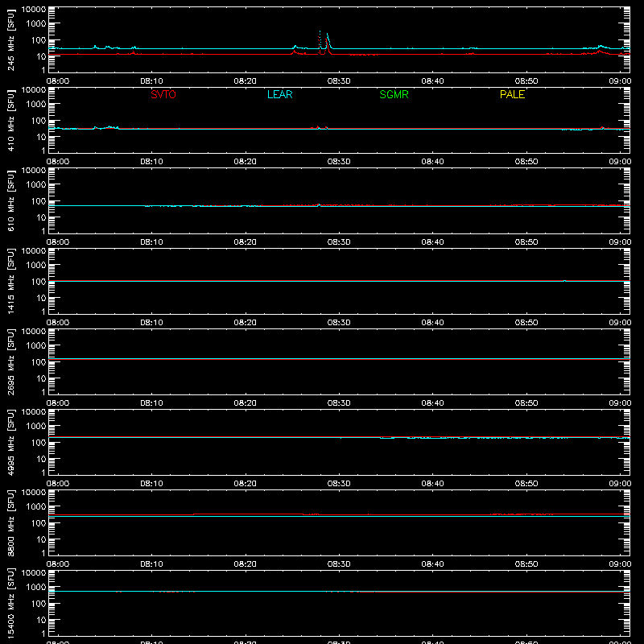Click 08:40 label beneath the 1415 MHz plot
The width and height of the screenshot is (644, 644).
click(432, 323)
